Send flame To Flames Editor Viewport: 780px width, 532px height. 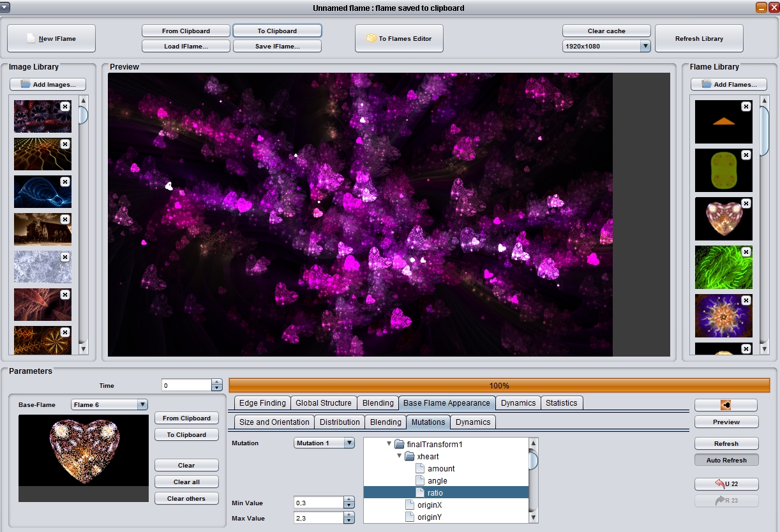tap(399, 38)
